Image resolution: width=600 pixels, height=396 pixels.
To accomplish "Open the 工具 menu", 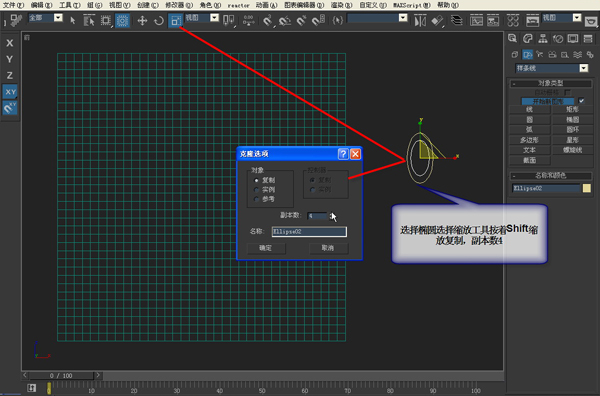I will point(70,5).
